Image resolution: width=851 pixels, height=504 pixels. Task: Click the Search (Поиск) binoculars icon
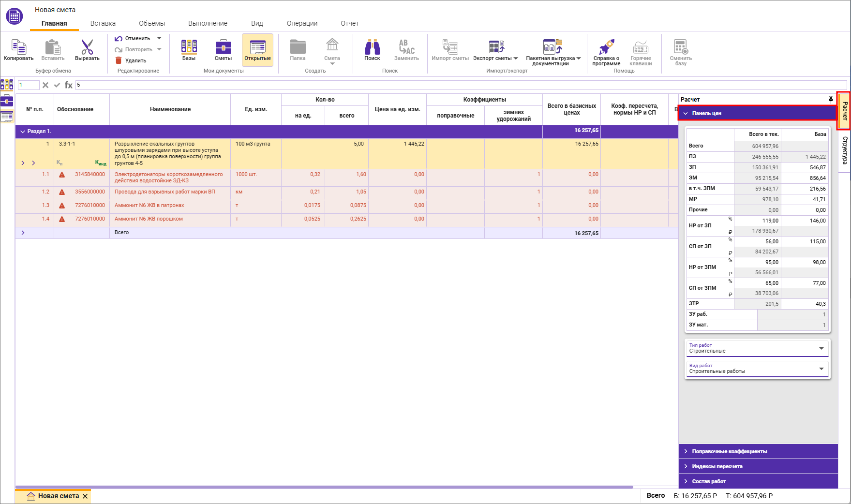click(x=372, y=47)
